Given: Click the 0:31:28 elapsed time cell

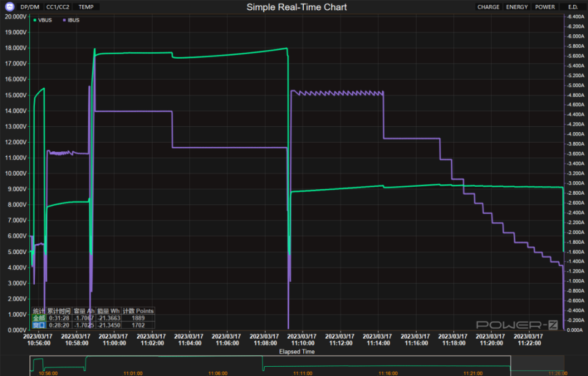Looking at the screenshot, I should click(x=59, y=318).
